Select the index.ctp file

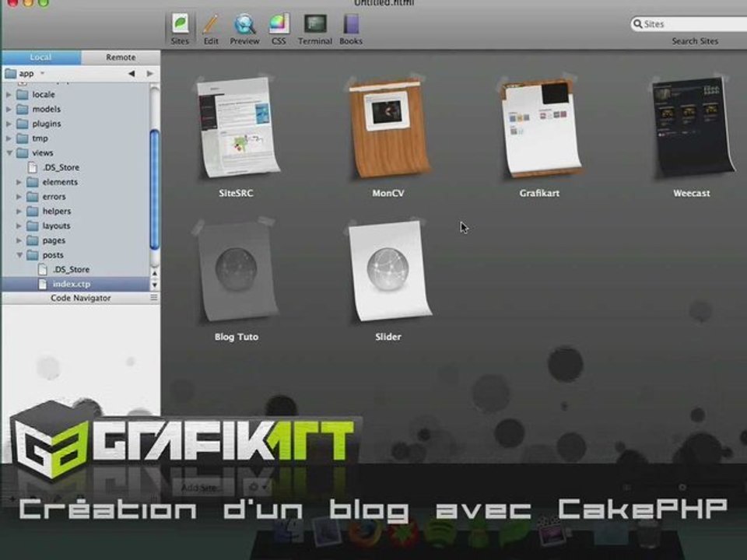point(75,285)
